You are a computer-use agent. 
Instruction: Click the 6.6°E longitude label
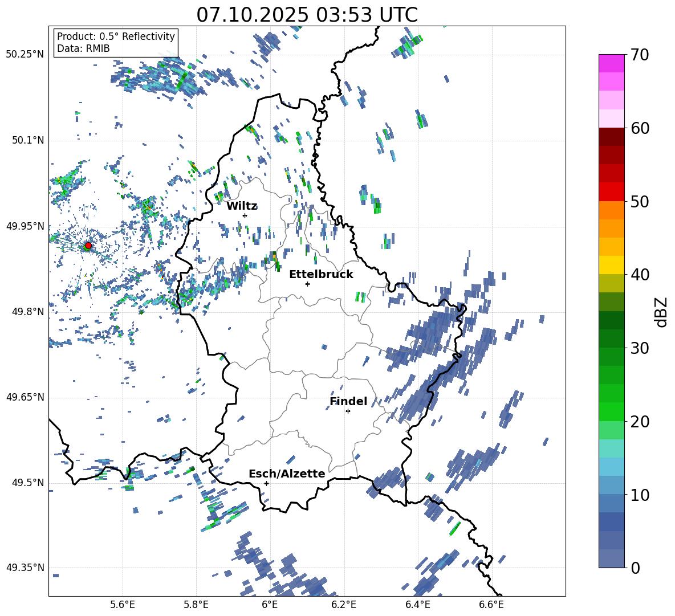[x=491, y=605]
